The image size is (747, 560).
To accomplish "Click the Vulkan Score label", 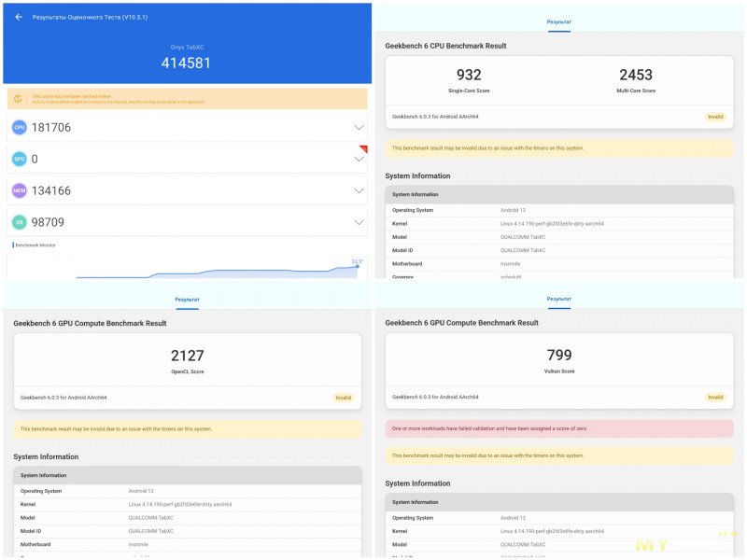I will point(559,371).
